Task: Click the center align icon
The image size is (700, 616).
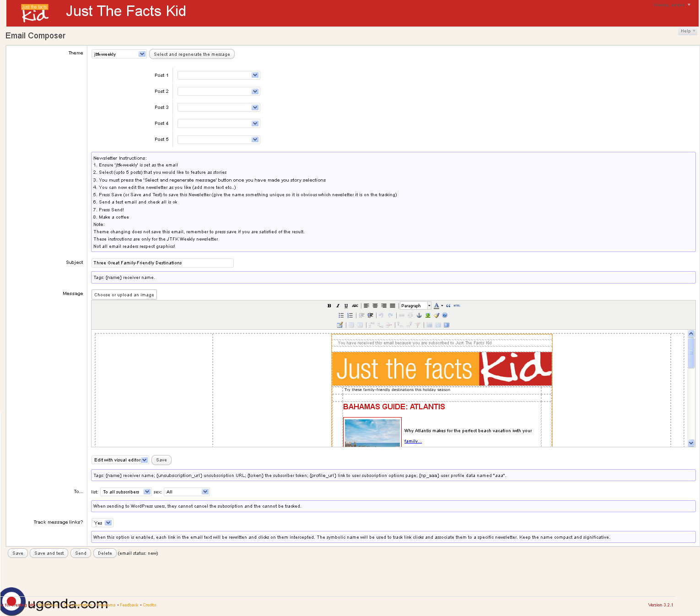Action: 375,306
